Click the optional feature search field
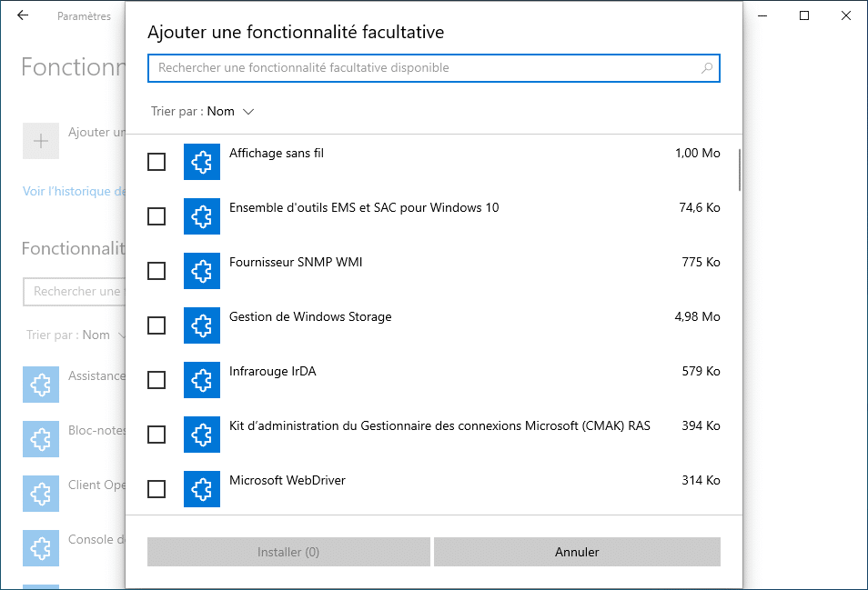 pyautogui.click(x=433, y=68)
